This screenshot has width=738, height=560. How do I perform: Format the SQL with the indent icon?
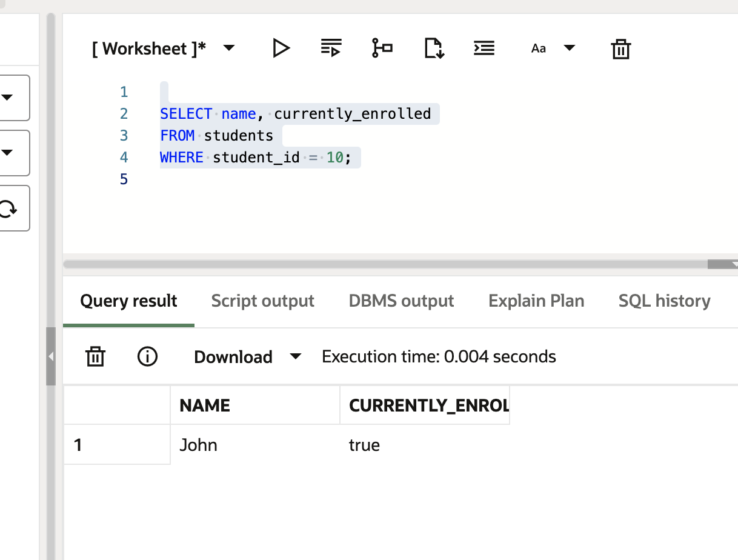[484, 48]
